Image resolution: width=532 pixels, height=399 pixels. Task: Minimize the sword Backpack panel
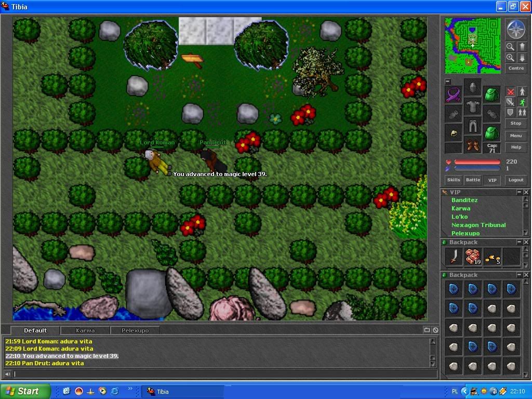(519, 242)
